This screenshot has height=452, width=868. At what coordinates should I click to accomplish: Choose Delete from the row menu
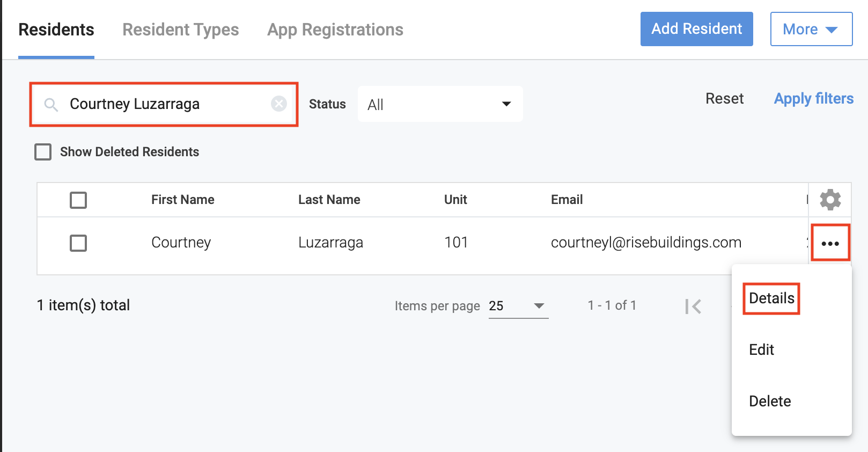(770, 402)
